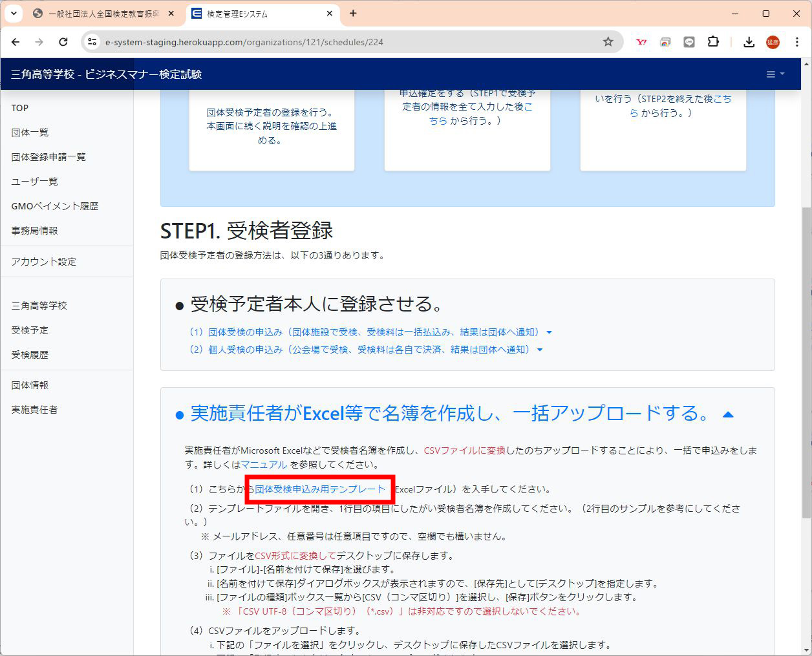Click the STEP1. 受検者登録 heading
Image resolution: width=812 pixels, height=656 pixels.
(x=246, y=231)
